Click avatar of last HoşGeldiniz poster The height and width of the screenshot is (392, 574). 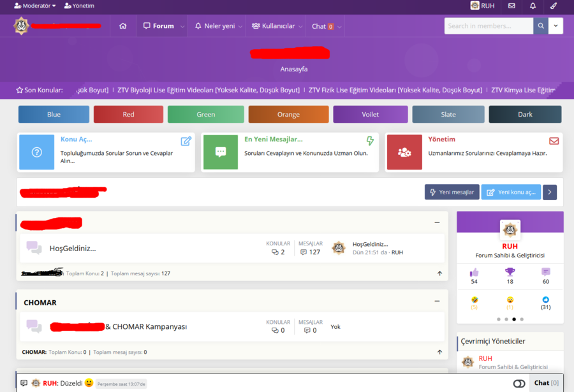[339, 248]
